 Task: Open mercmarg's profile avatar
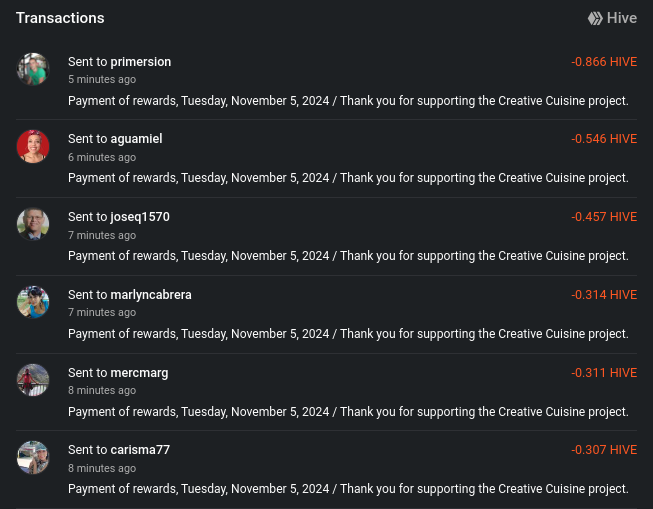tap(33, 380)
